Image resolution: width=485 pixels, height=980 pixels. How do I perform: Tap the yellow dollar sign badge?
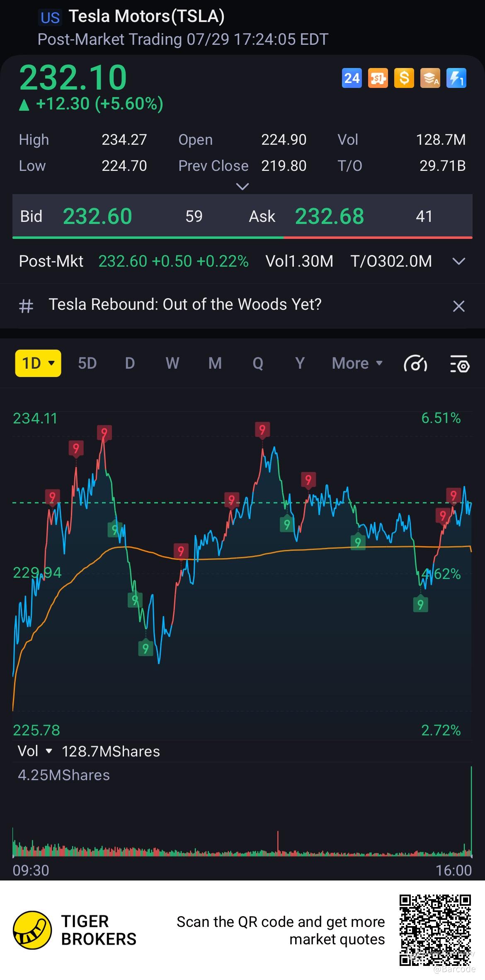point(404,78)
